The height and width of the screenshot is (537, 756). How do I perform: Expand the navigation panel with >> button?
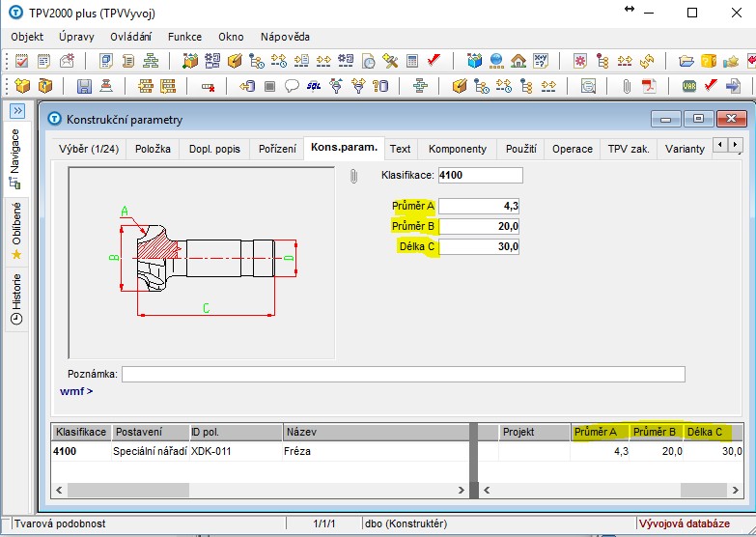[17, 111]
